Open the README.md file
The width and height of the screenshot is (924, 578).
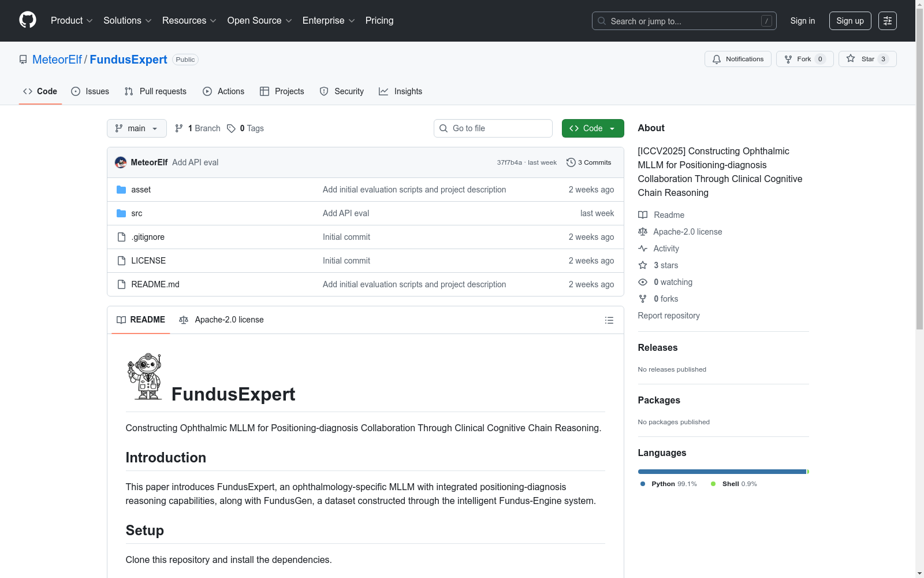point(155,284)
